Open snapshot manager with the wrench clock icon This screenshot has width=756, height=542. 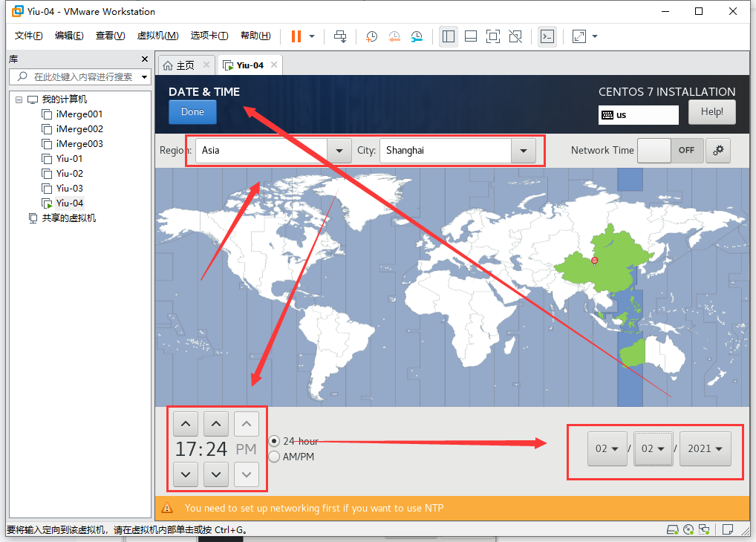[x=417, y=36]
